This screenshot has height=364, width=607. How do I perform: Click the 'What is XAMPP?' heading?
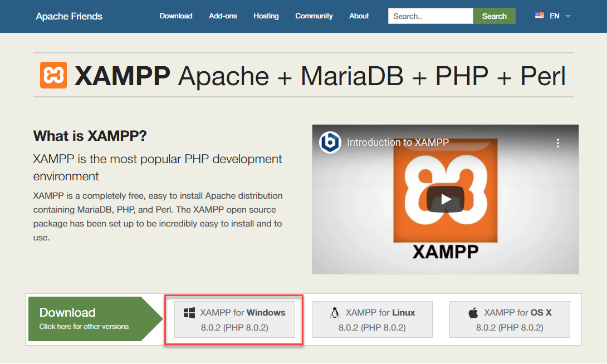click(90, 136)
